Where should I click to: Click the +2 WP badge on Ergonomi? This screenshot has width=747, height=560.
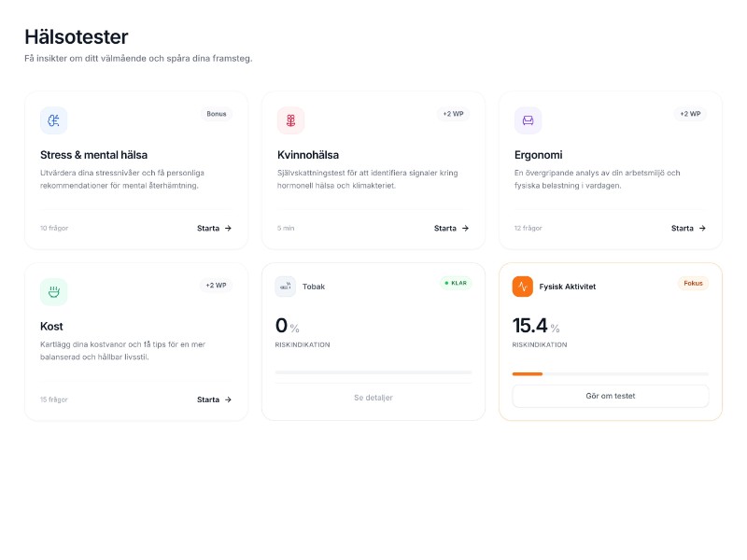click(690, 114)
